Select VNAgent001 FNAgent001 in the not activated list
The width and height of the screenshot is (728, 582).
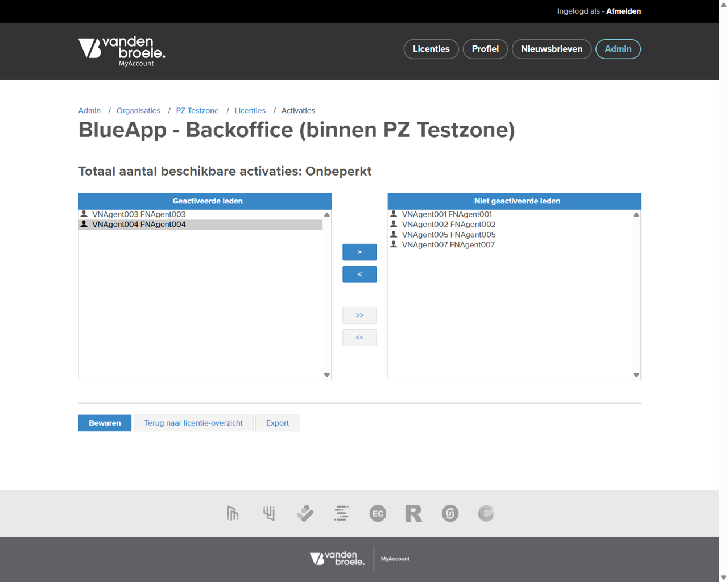pos(510,214)
